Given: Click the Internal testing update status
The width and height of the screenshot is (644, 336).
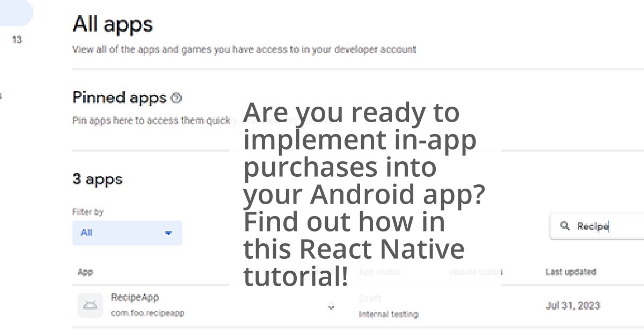Looking at the screenshot, I should pyautogui.click(x=388, y=315).
